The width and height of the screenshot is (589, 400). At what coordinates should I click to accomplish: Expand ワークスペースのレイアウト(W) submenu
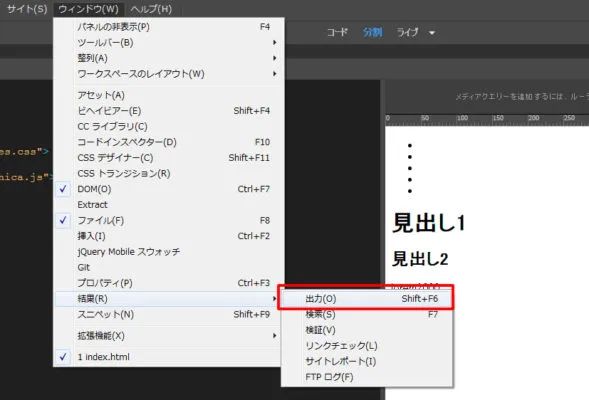[168, 74]
